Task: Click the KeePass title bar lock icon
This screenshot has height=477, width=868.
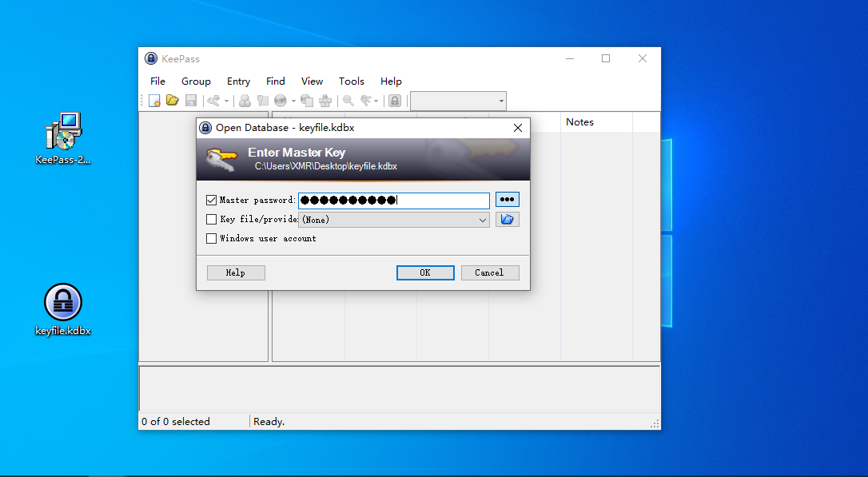Action: tap(150, 58)
